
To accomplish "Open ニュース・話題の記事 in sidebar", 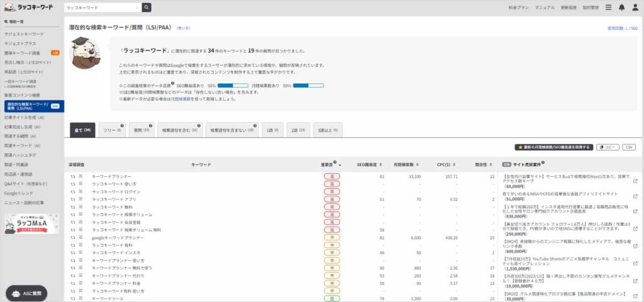I will tap(24, 203).
